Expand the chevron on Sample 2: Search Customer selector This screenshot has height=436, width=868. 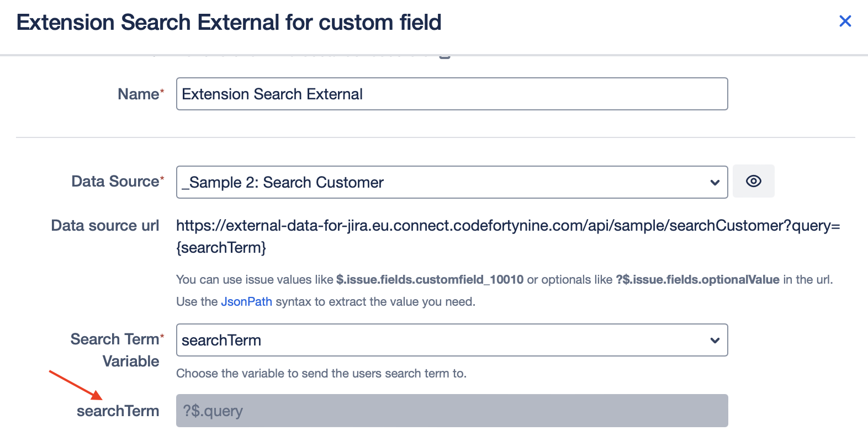tap(714, 182)
